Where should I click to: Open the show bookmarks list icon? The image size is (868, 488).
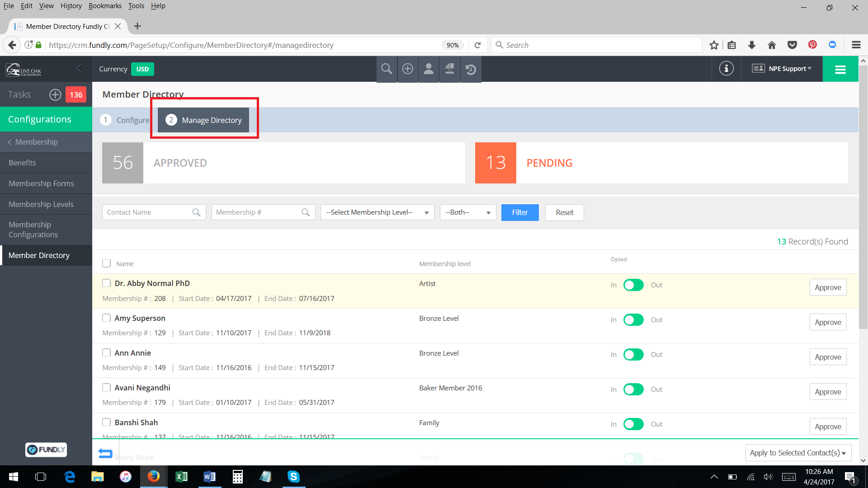coord(732,45)
